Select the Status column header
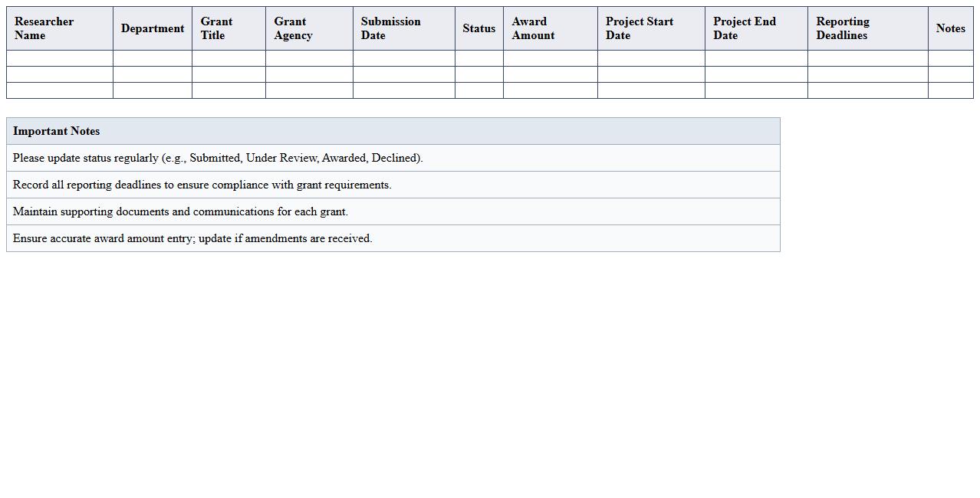The height and width of the screenshot is (498, 980). (478, 28)
